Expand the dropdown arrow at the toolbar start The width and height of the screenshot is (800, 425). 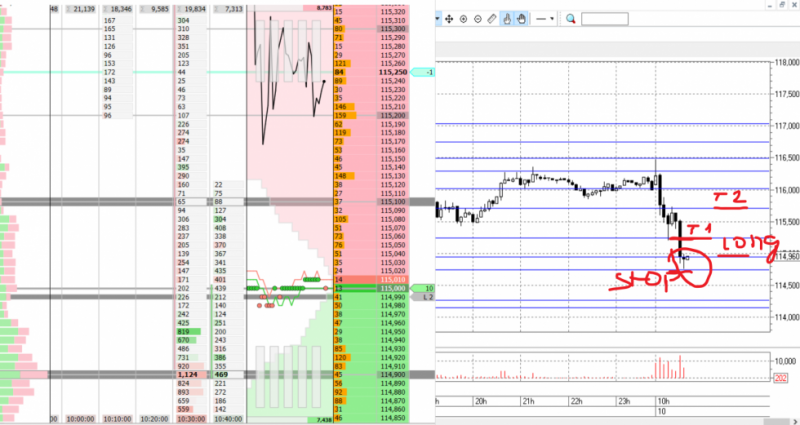point(438,19)
